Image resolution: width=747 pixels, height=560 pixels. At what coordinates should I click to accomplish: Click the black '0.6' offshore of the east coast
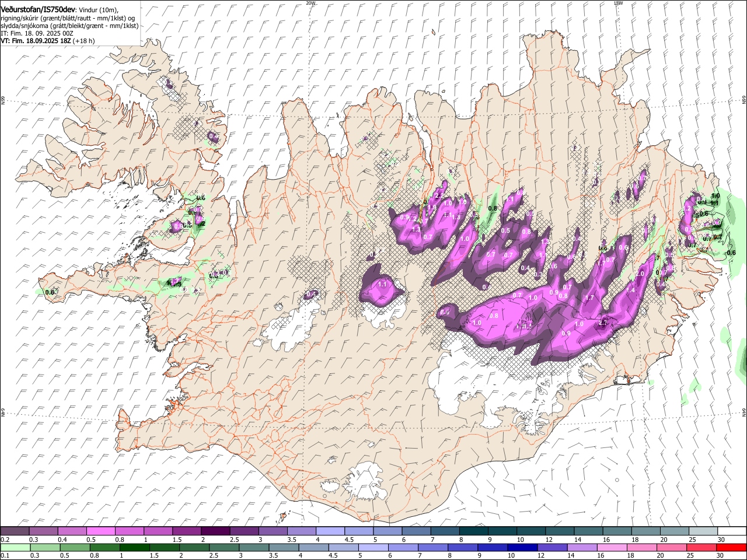[731, 253]
